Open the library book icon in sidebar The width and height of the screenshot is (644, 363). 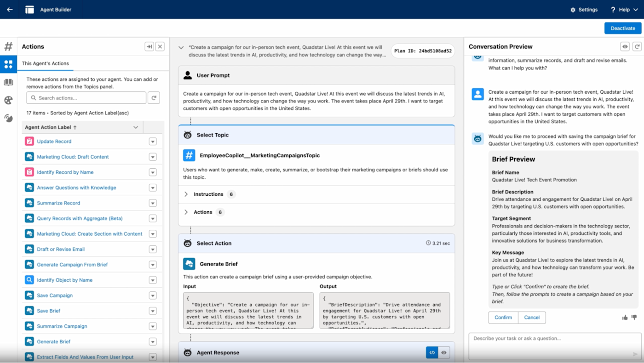click(x=8, y=82)
